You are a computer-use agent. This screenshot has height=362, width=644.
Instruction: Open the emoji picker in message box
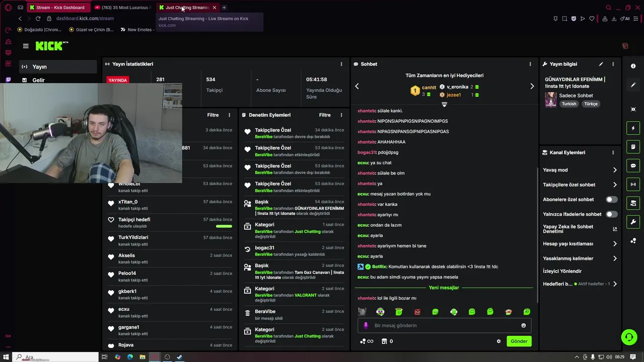point(523,325)
